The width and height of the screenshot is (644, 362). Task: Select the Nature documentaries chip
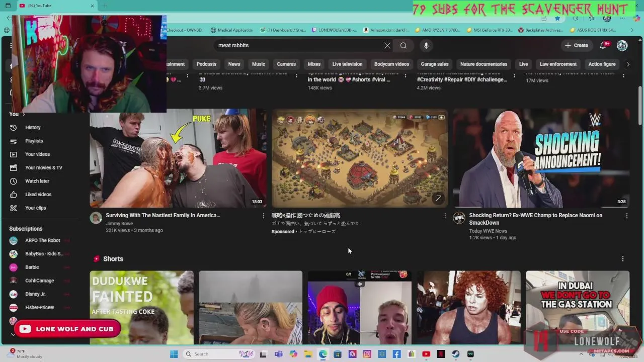tap(484, 64)
